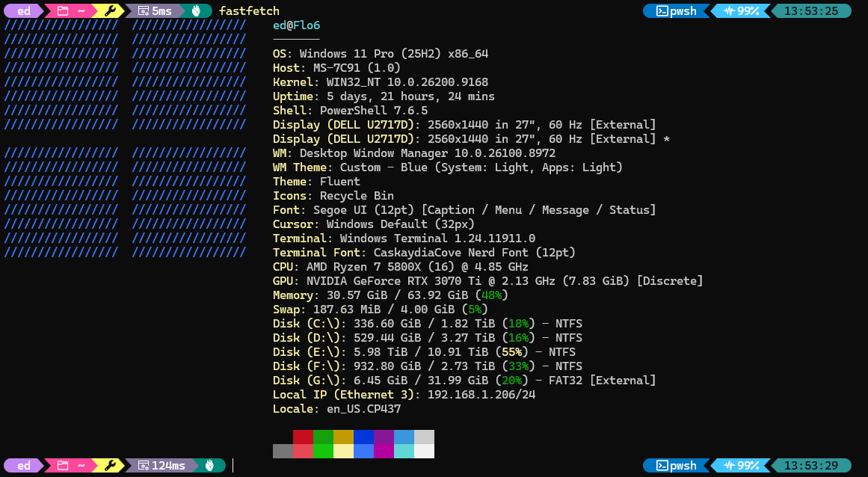This screenshot has width=868, height=477.
Task: Click the OS line showing Windows 11 Pro
Action: coord(381,54)
